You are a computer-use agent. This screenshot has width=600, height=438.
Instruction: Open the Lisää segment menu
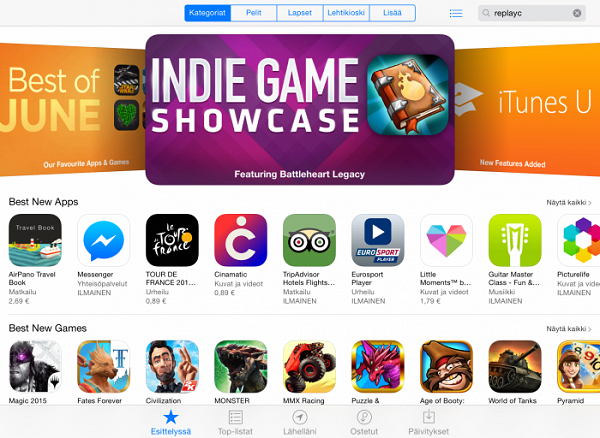point(392,13)
